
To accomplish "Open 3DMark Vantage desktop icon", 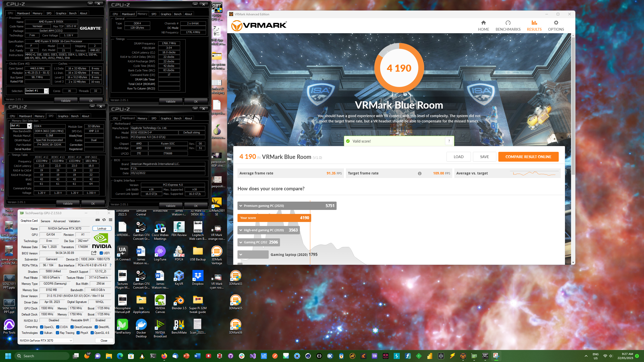I will tap(217, 255).
